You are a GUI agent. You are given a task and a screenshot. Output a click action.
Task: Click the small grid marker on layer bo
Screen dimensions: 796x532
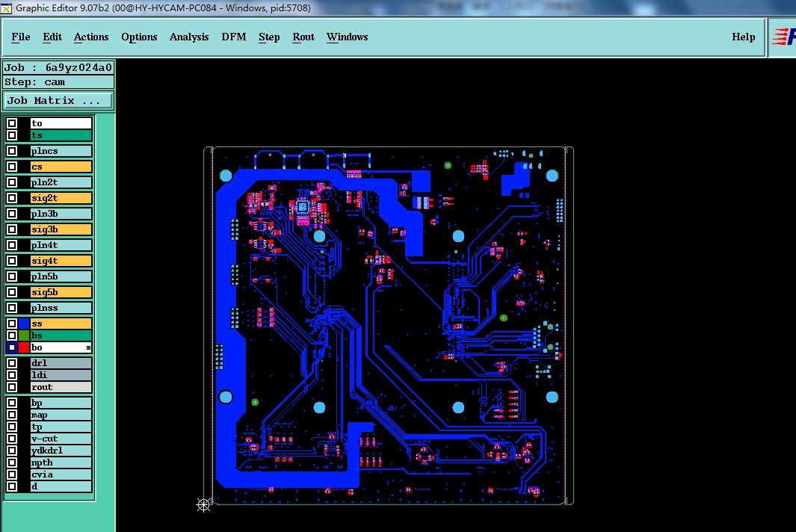point(88,347)
